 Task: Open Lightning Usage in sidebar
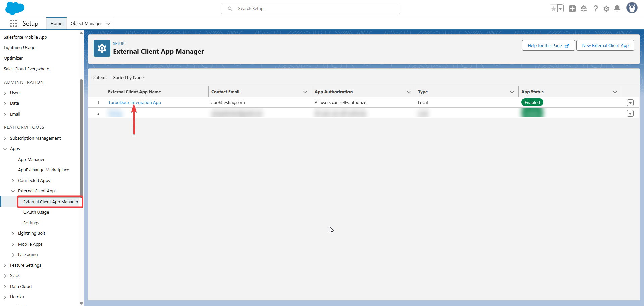click(x=19, y=48)
